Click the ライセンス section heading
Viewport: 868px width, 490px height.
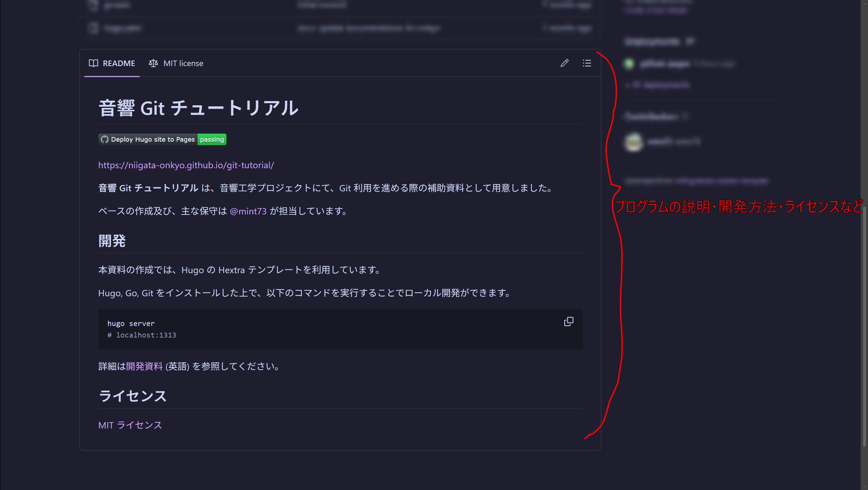(x=133, y=396)
